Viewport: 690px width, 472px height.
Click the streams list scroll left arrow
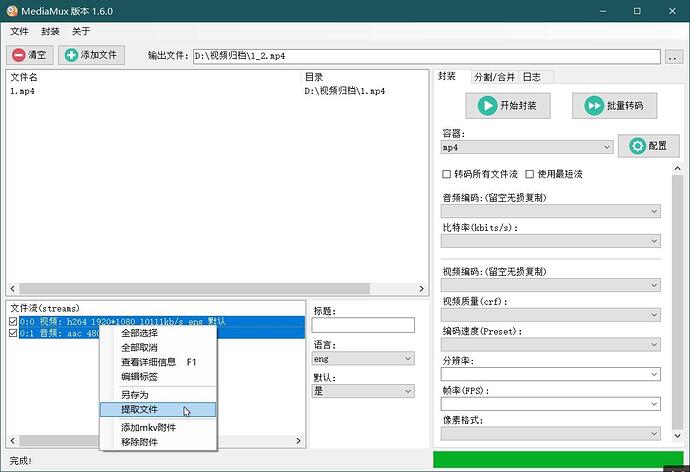12,440
